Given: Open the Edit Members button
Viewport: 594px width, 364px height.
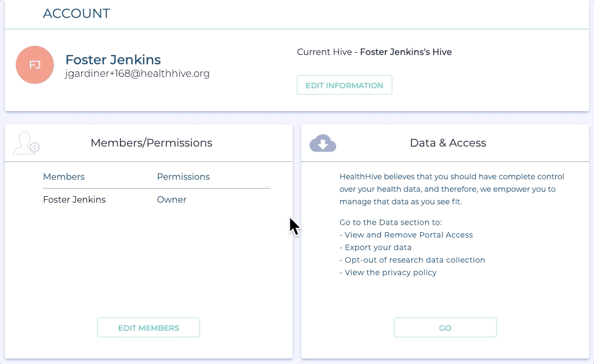Looking at the screenshot, I should tap(148, 327).
